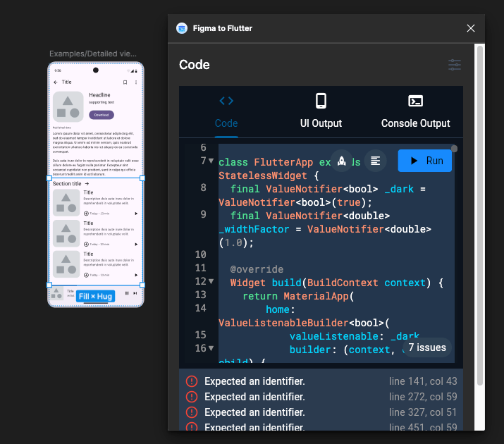Open the error at line 327, col 51

[321, 412]
